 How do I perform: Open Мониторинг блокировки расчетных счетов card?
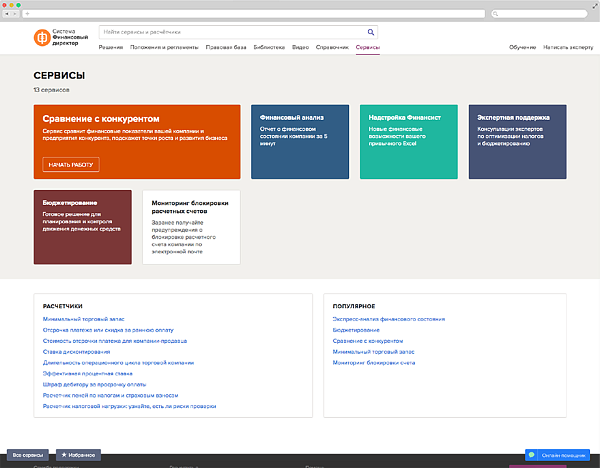pyautogui.click(x=191, y=227)
